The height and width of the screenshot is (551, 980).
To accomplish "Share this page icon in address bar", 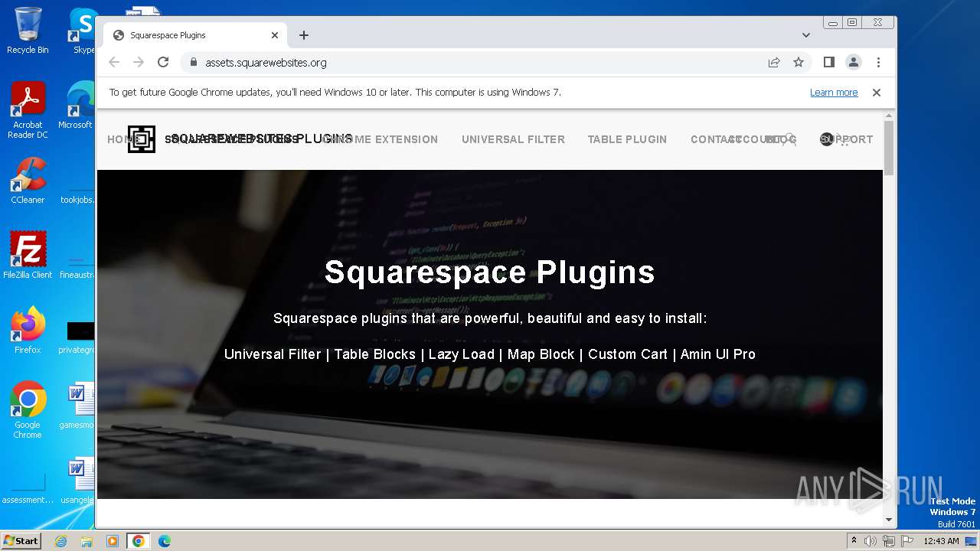I will point(774,63).
